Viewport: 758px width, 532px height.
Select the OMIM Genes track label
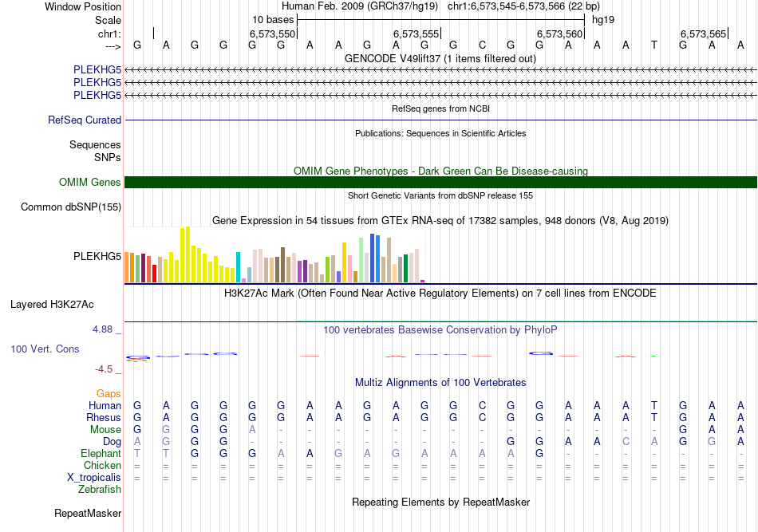89,182
